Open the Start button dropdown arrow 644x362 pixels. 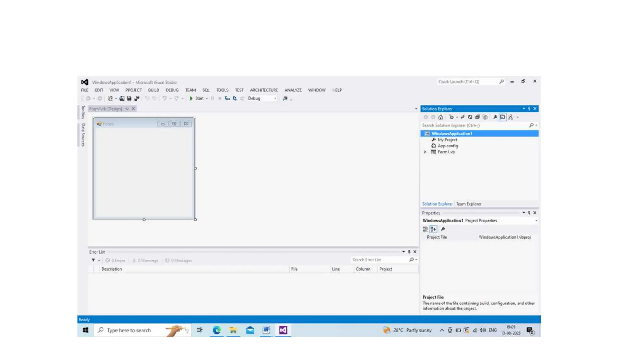click(207, 99)
